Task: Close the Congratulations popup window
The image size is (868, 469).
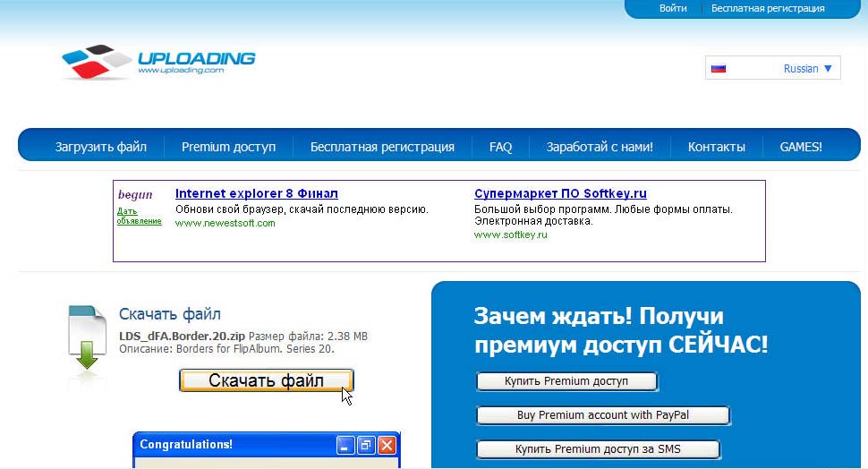Action: [387, 445]
